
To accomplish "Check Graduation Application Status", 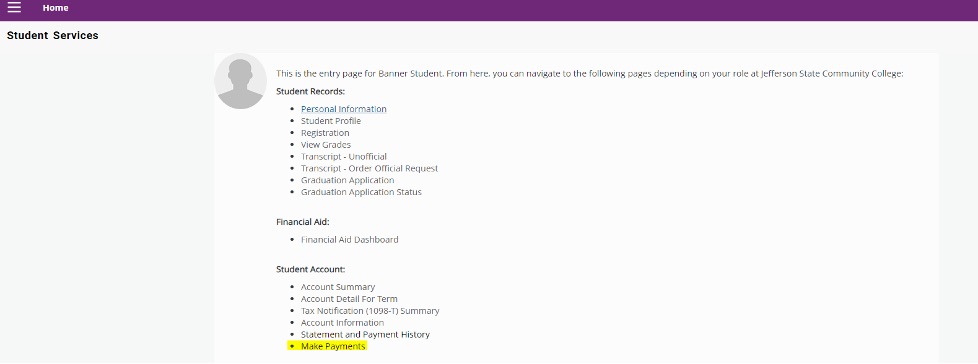I will tap(361, 192).
